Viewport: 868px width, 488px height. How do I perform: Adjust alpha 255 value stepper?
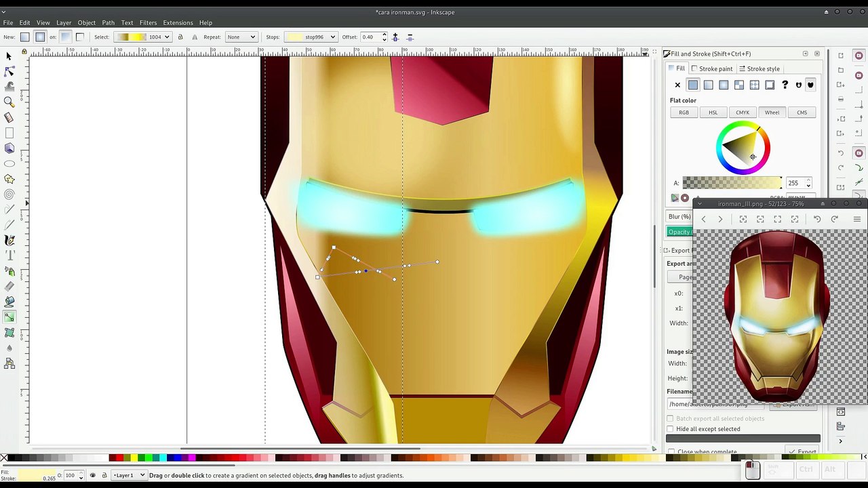pos(808,183)
